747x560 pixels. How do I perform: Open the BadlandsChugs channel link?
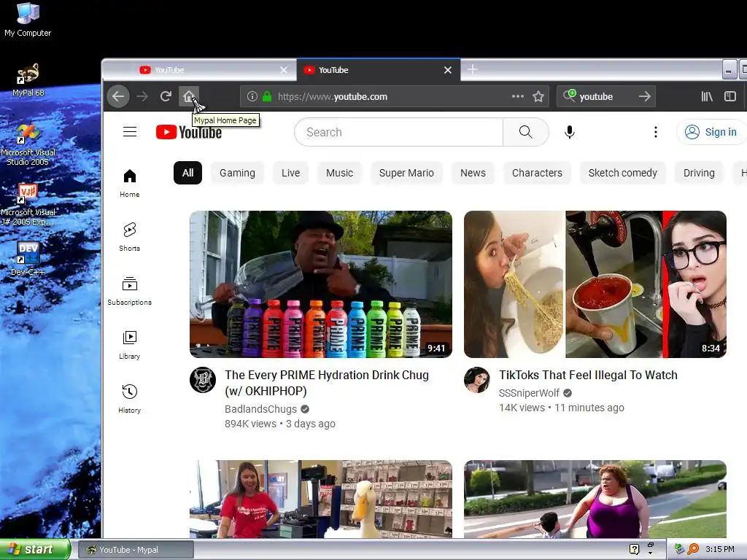[260, 409]
